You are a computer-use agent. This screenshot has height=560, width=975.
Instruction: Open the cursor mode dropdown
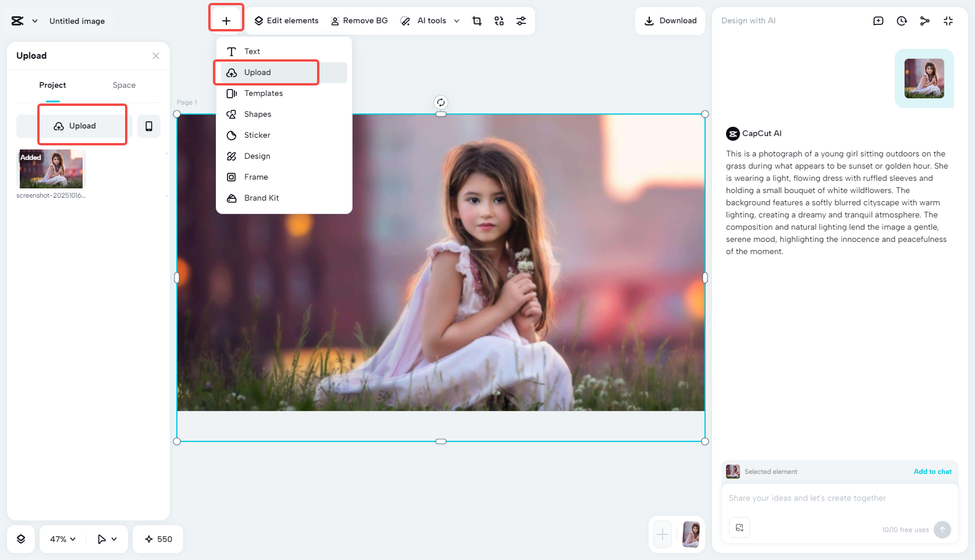coord(106,538)
